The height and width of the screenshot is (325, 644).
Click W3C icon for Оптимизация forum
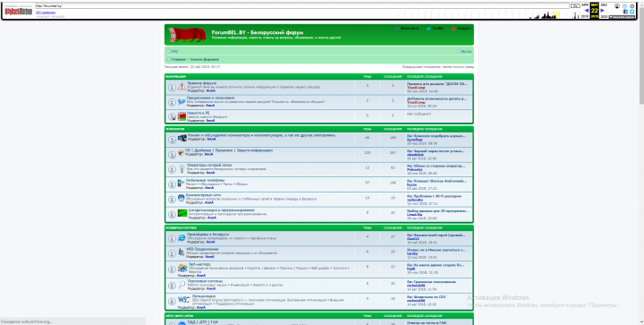[x=183, y=300]
